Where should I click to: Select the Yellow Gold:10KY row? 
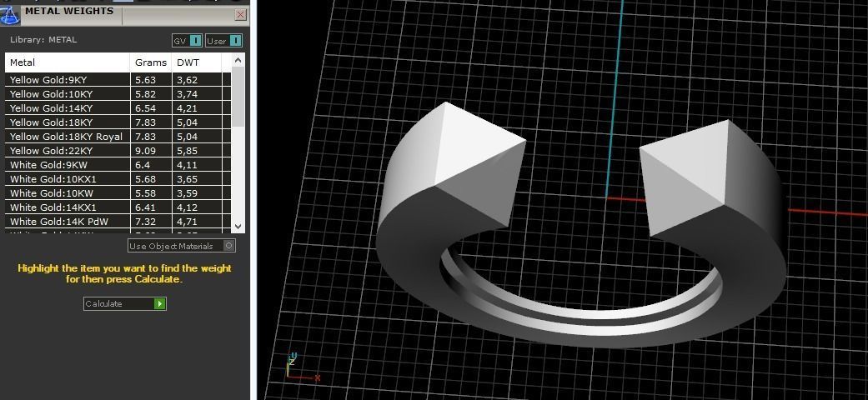tap(118, 94)
